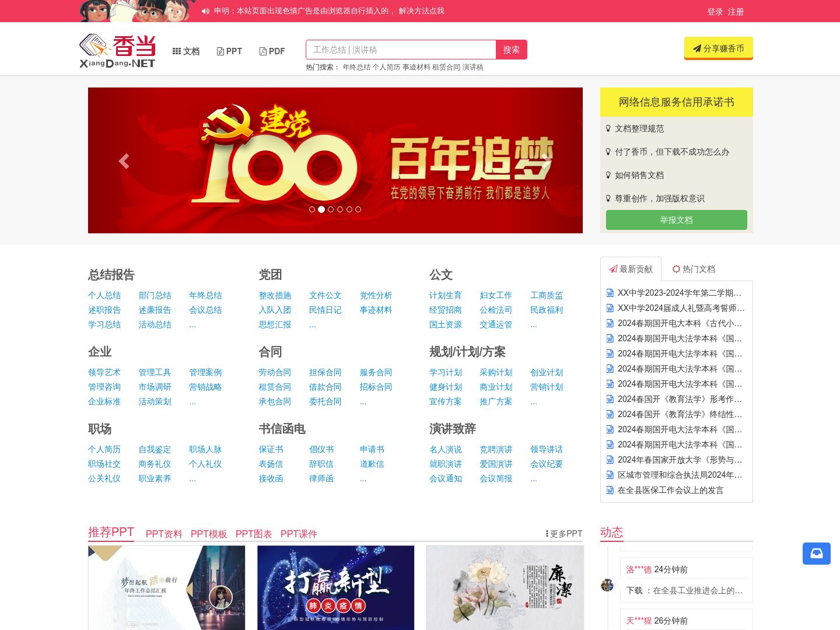The width and height of the screenshot is (840, 630).
Task: Click Word icon beside 2024年春国家开放大学《形势与
Action: [610, 460]
